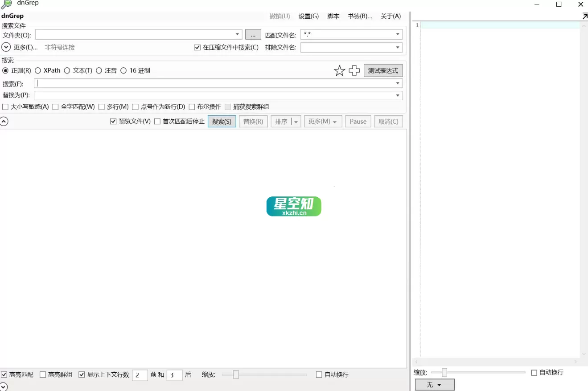
Task: Open the 匹配文件名 dropdown
Action: tap(396, 34)
